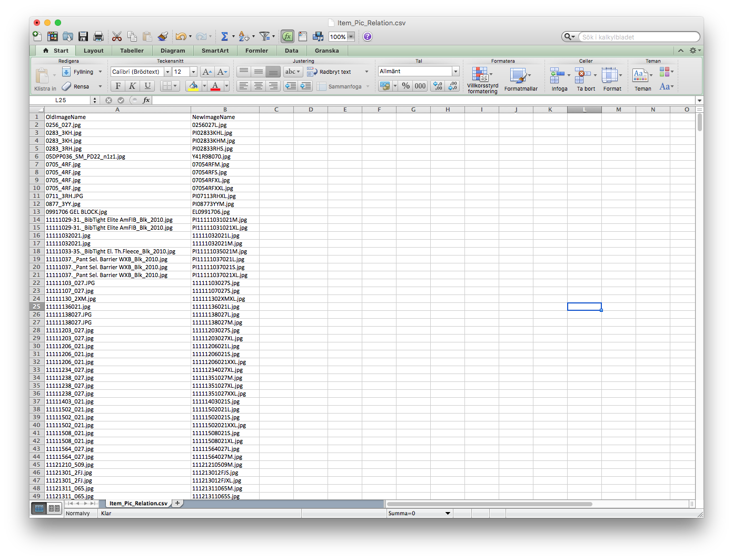Add a new sheet with plus button
The image size is (733, 560).
[177, 503]
